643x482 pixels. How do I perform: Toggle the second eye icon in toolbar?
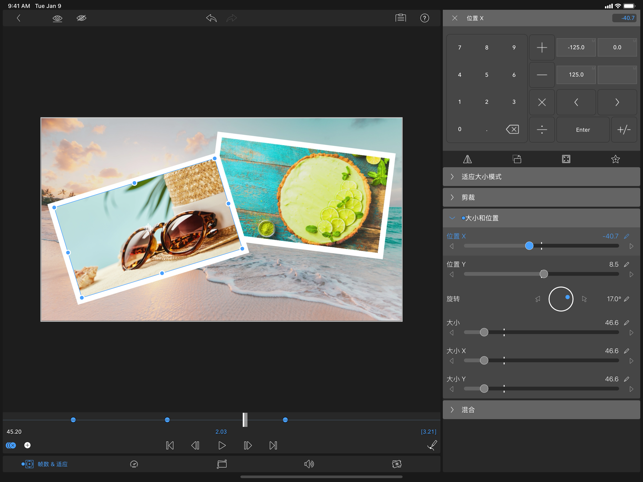(82, 18)
